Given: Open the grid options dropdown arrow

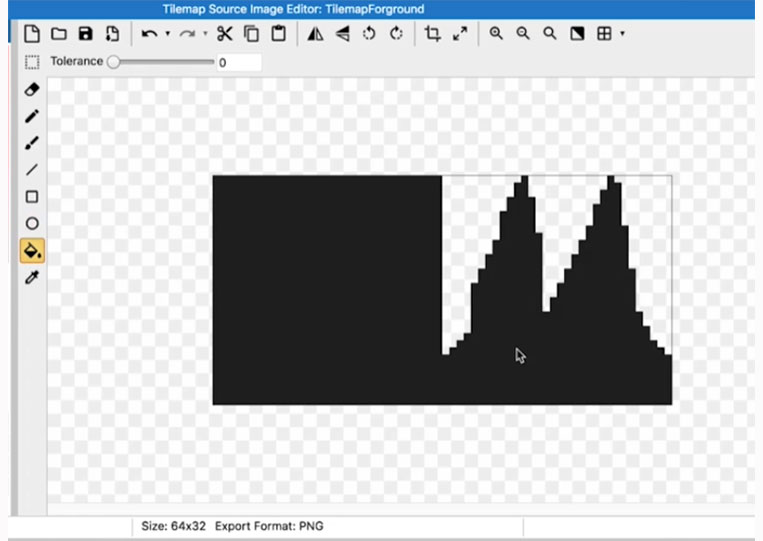Looking at the screenshot, I should pyautogui.click(x=622, y=34).
